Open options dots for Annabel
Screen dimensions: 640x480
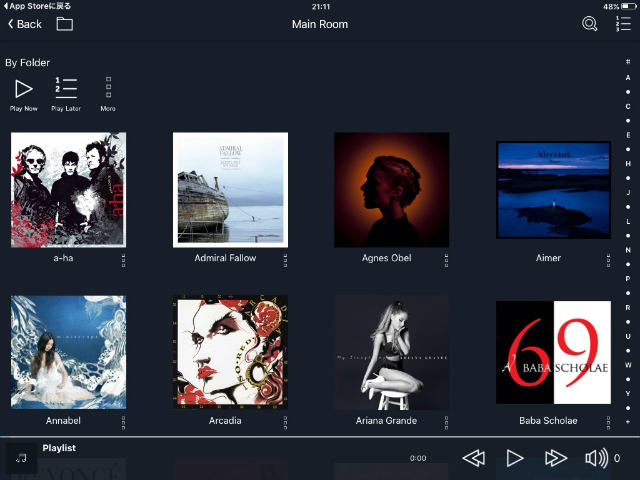pyautogui.click(x=123, y=423)
